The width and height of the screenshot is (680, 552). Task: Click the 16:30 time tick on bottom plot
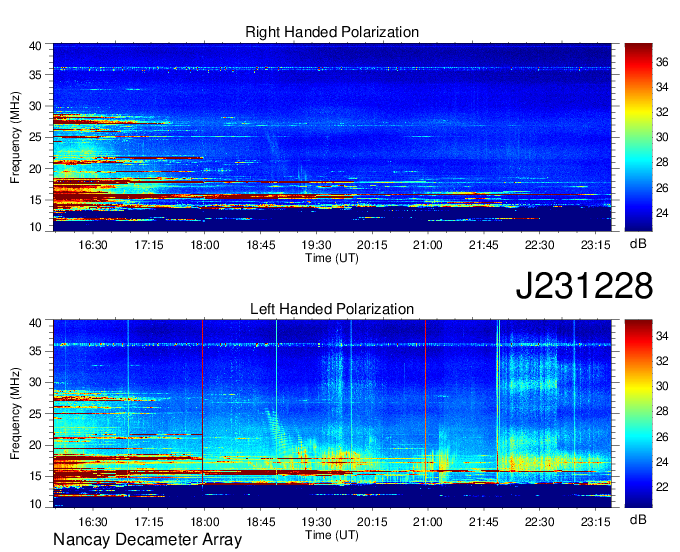click(92, 522)
